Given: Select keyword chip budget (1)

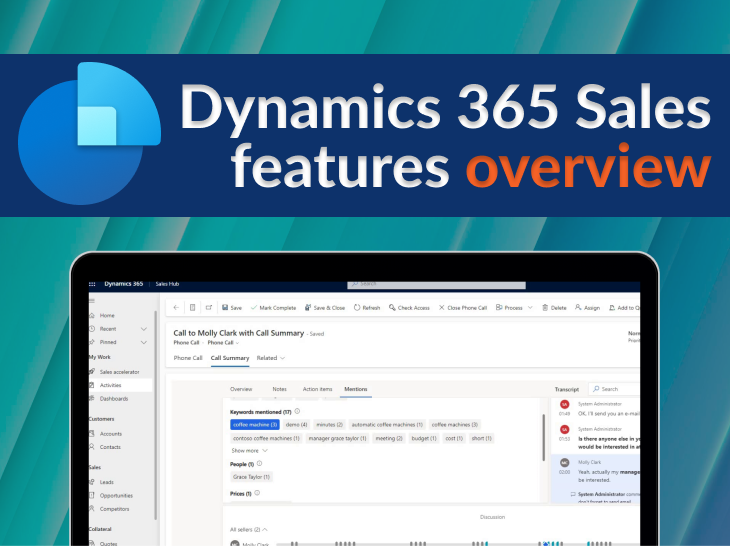Looking at the screenshot, I should pos(424,438).
